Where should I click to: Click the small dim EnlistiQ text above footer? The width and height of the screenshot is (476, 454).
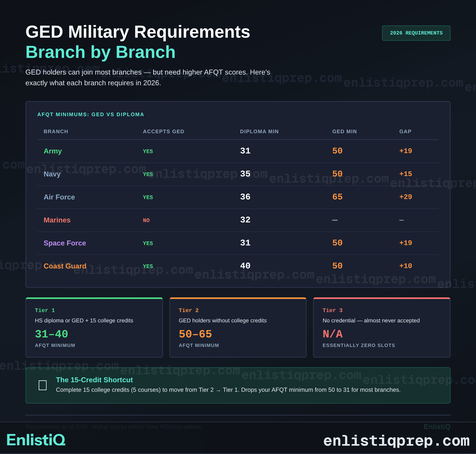[437, 427]
